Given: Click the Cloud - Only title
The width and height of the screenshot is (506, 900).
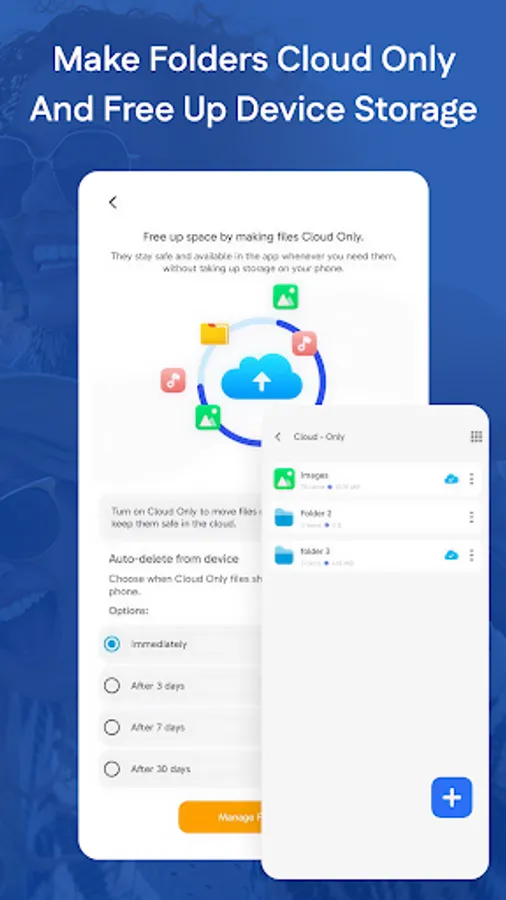Looking at the screenshot, I should pos(319,437).
